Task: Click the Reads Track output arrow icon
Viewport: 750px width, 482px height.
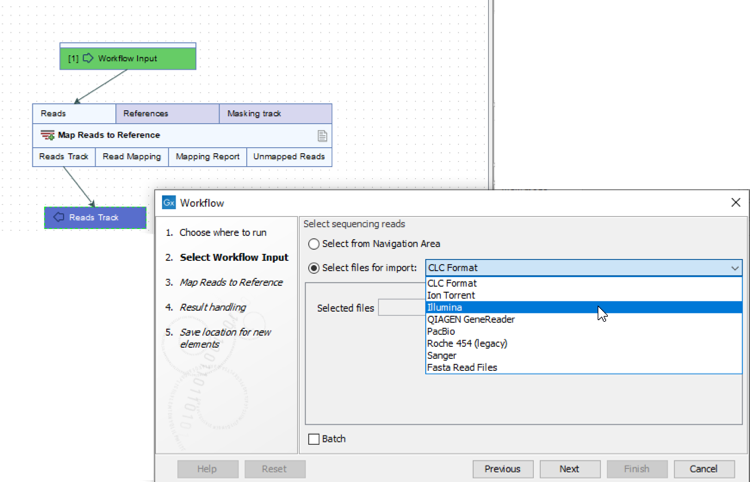Action: [58, 217]
